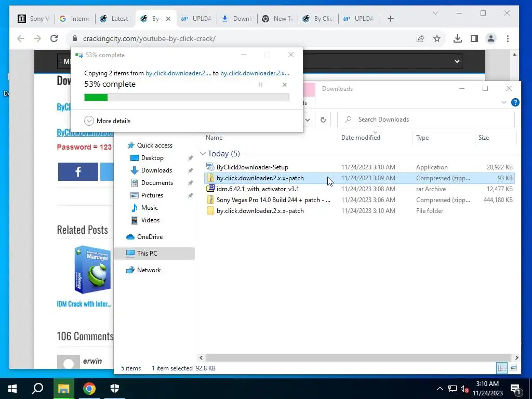
Task: Go back in Chrome
Action: (21, 38)
